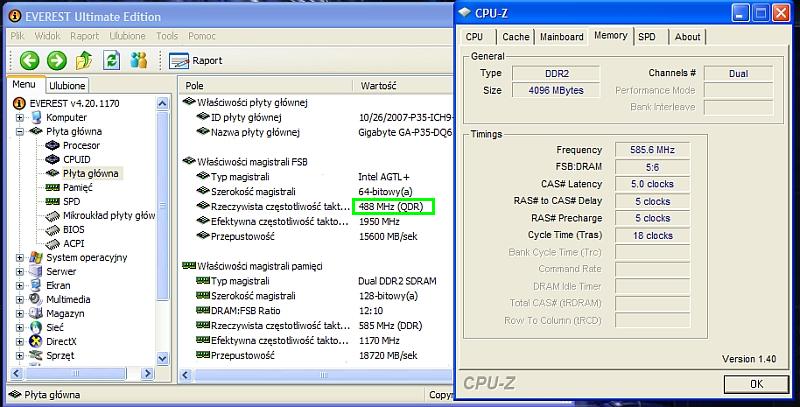This screenshot has width=800, height=407.
Task: Click the Multimedia icon in tree
Action: [x=36, y=299]
